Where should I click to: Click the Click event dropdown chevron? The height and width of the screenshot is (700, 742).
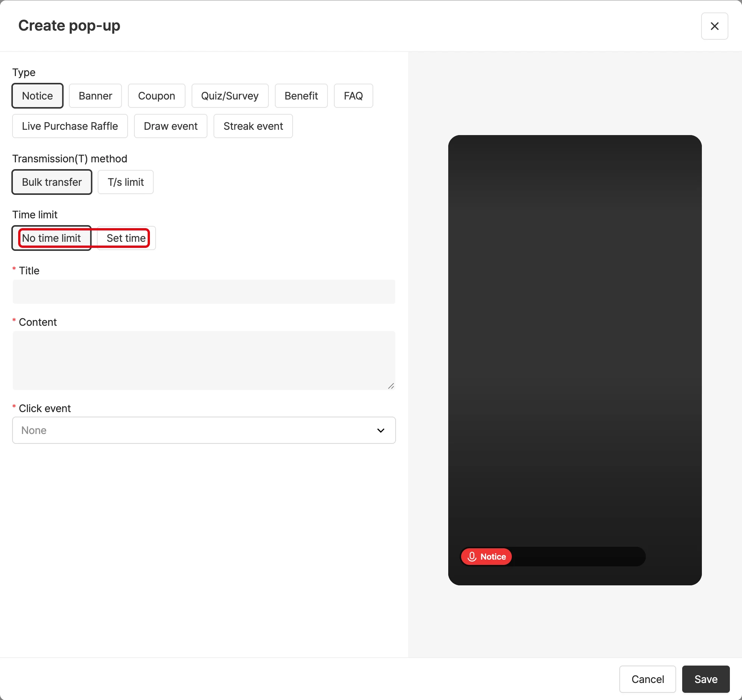click(x=381, y=430)
